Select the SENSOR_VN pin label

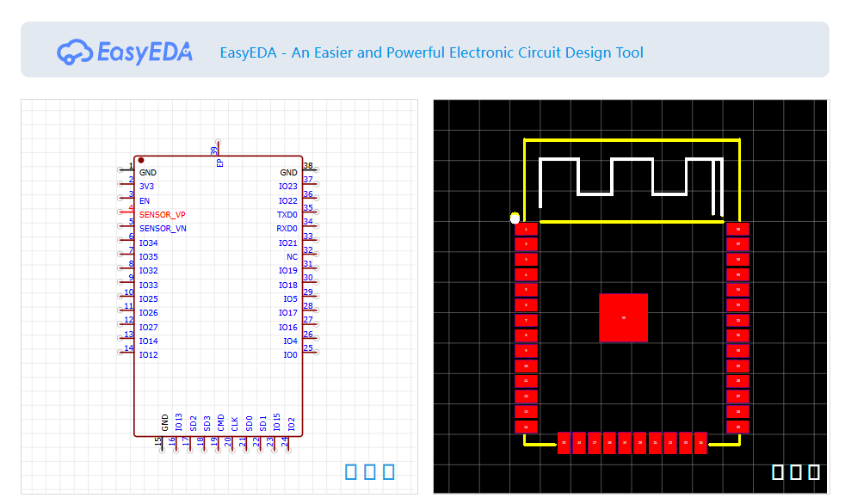(x=163, y=228)
